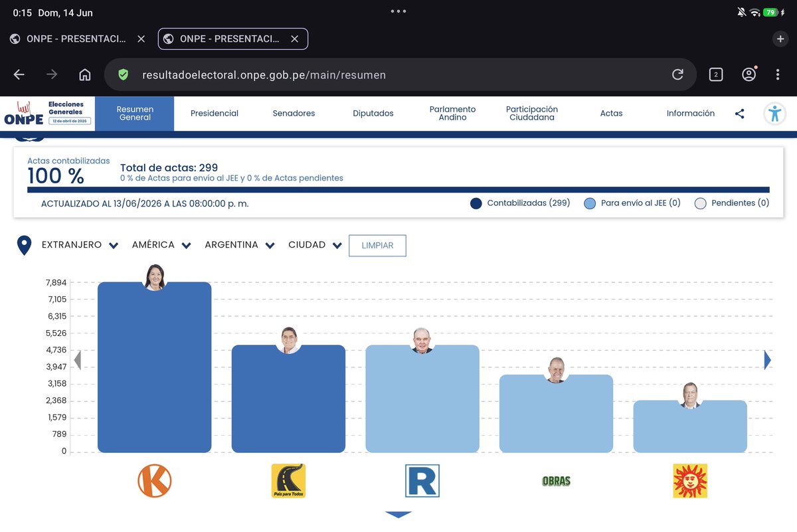The width and height of the screenshot is (797, 532).
Task: Select the OBRAS party logo
Action: tap(556, 481)
